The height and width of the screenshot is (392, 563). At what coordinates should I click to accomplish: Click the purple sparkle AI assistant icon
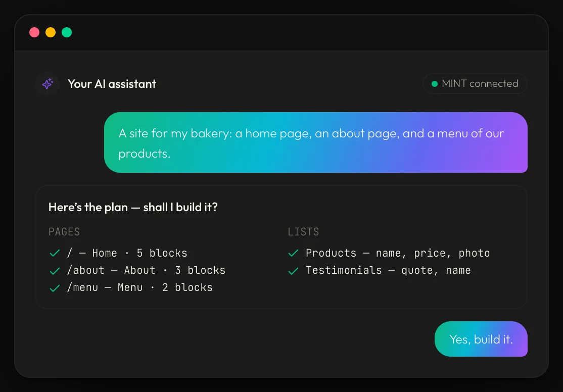click(48, 84)
